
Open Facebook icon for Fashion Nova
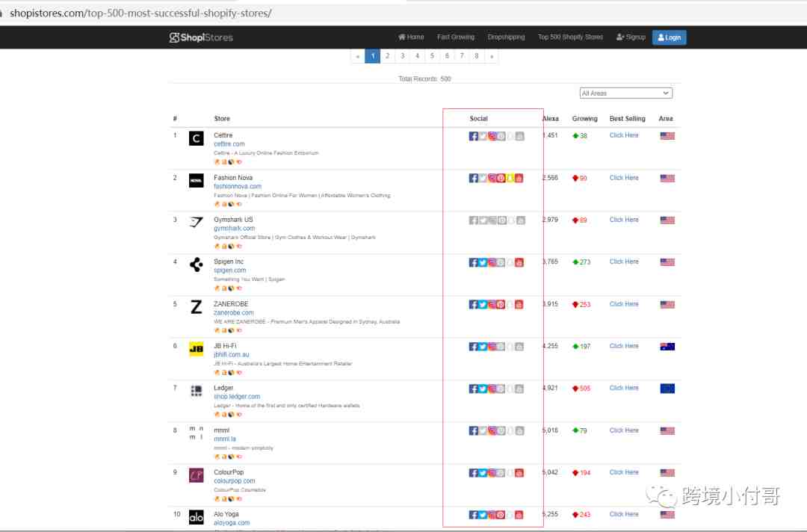tap(474, 178)
